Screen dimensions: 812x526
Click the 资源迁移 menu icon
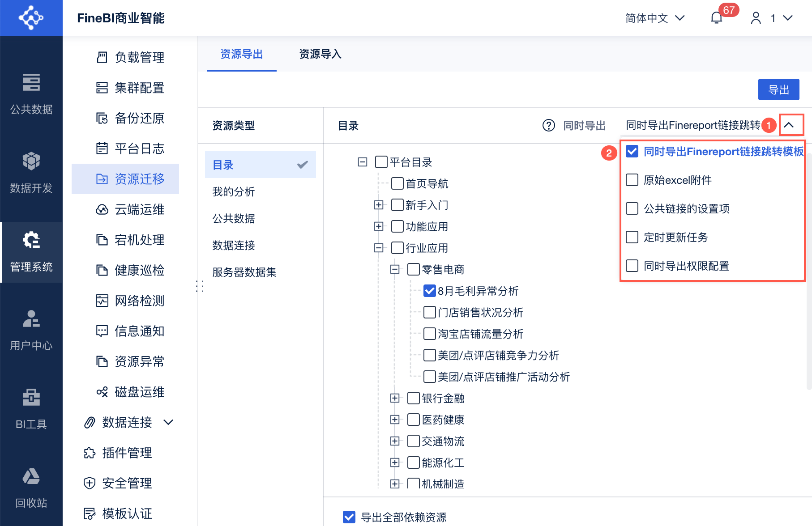(102, 179)
